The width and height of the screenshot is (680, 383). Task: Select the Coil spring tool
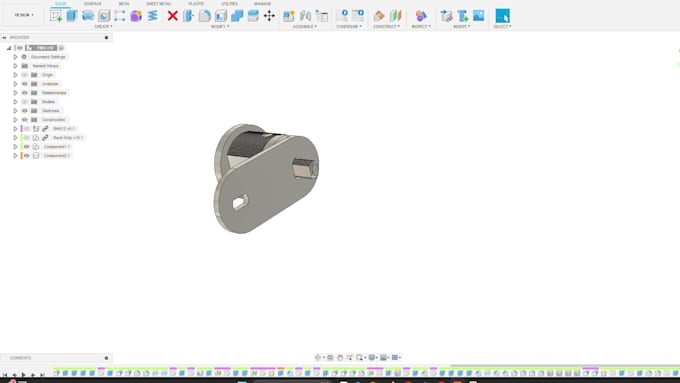tap(153, 16)
